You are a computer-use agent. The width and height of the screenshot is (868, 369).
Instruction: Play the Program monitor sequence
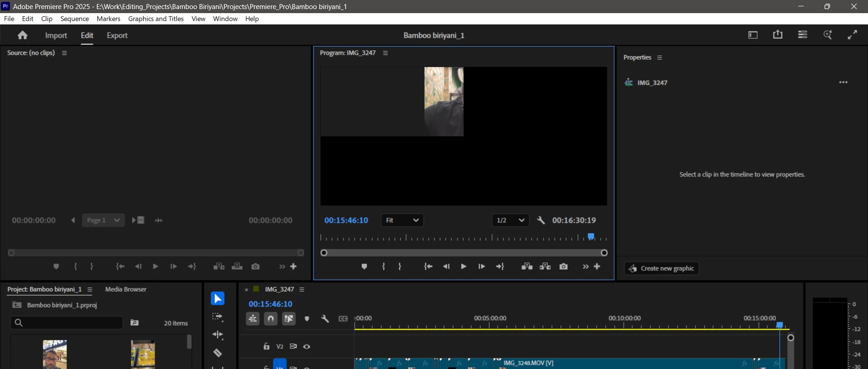(x=464, y=267)
